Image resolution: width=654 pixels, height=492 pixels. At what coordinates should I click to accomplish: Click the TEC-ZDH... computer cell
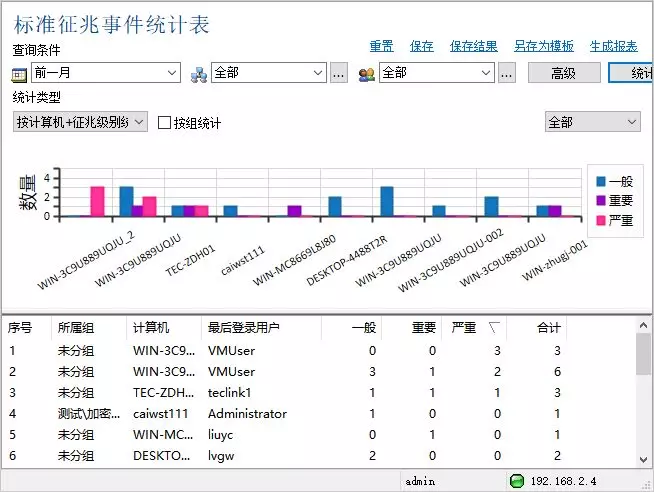164,392
